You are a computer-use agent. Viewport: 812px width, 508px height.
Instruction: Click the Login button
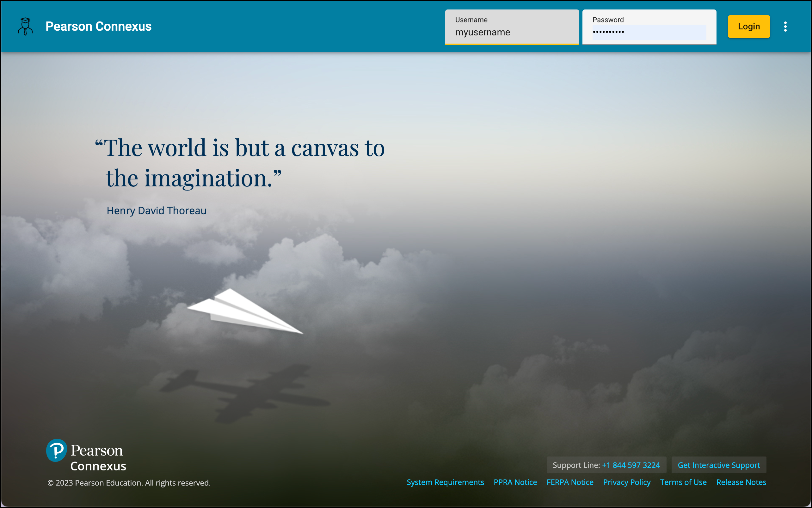[749, 27]
